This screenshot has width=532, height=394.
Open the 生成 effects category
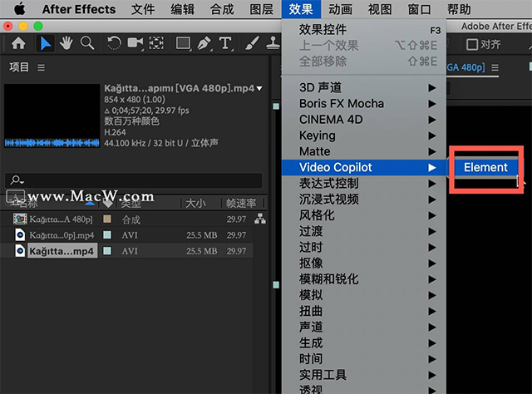[364, 342]
